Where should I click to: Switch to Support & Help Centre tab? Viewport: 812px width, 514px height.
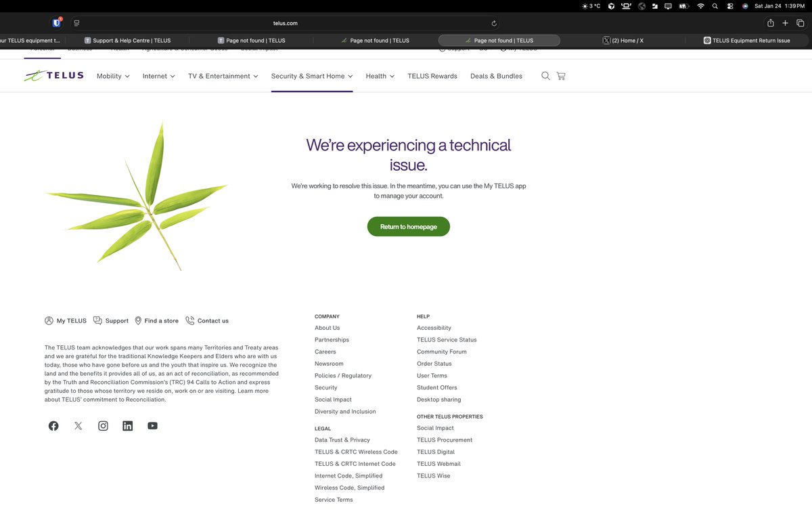pyautogui.click(x=127, y=40)
